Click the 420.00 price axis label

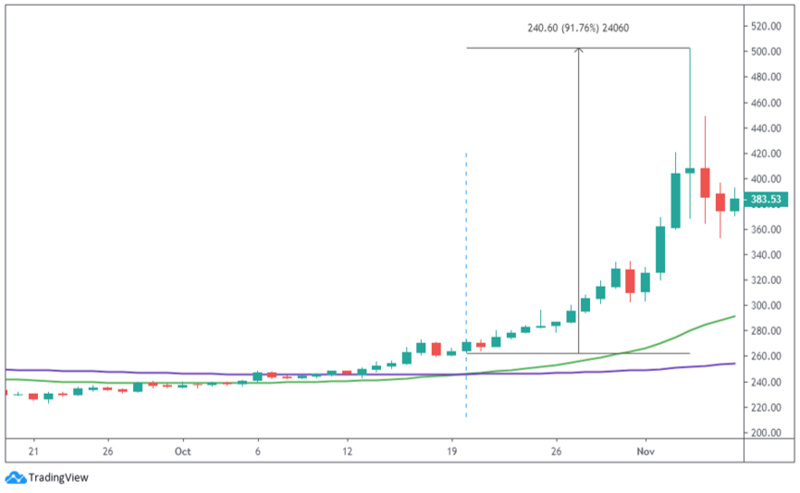pos(766,154)
